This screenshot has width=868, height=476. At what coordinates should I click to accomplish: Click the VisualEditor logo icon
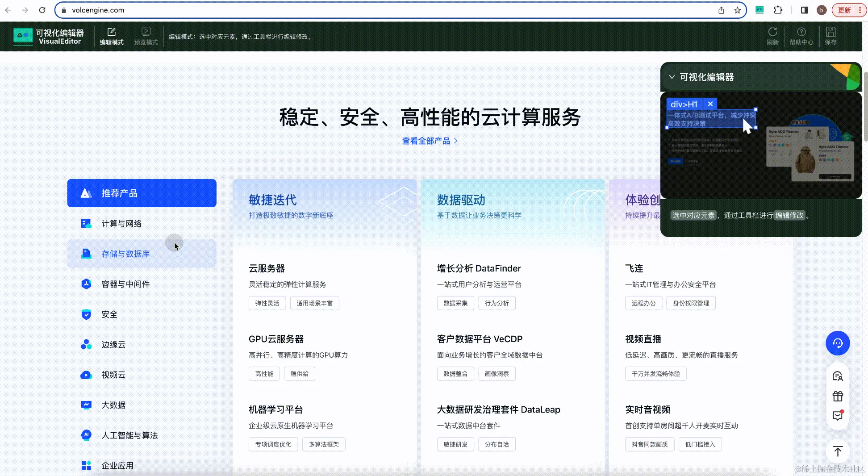tap(23, 37)
